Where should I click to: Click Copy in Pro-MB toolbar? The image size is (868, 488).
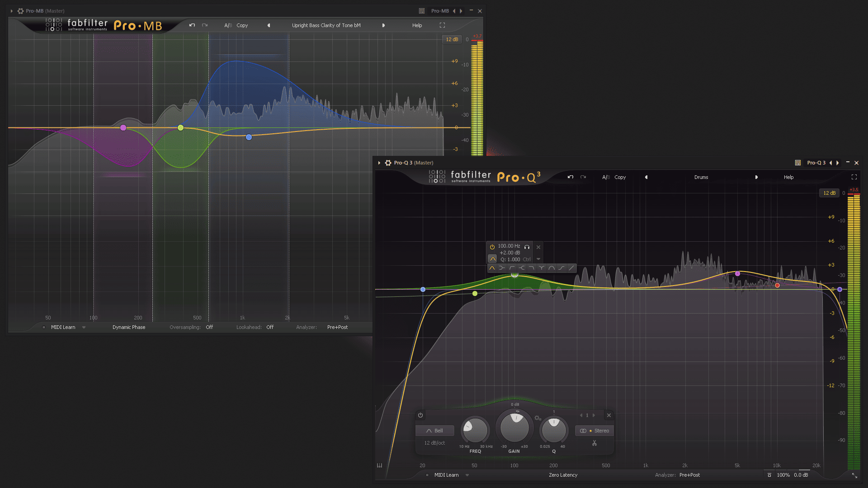pos(242,25)
